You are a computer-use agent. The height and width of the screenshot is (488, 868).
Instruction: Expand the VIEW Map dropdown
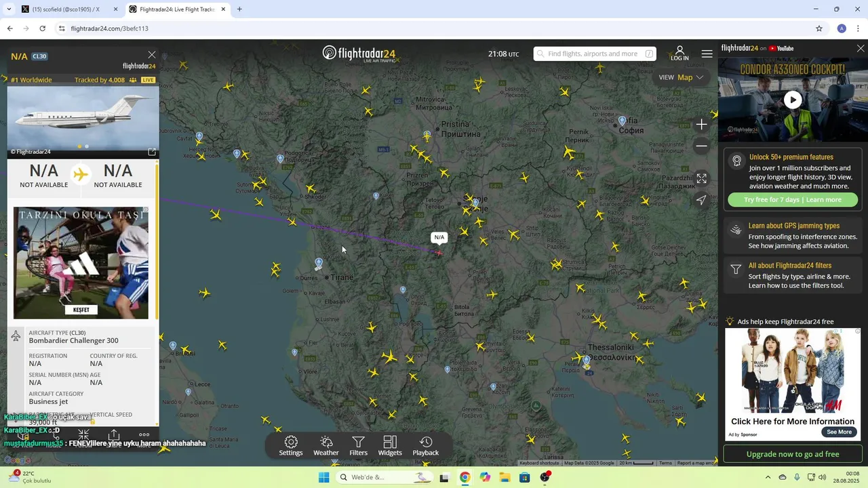coord(682,77)
